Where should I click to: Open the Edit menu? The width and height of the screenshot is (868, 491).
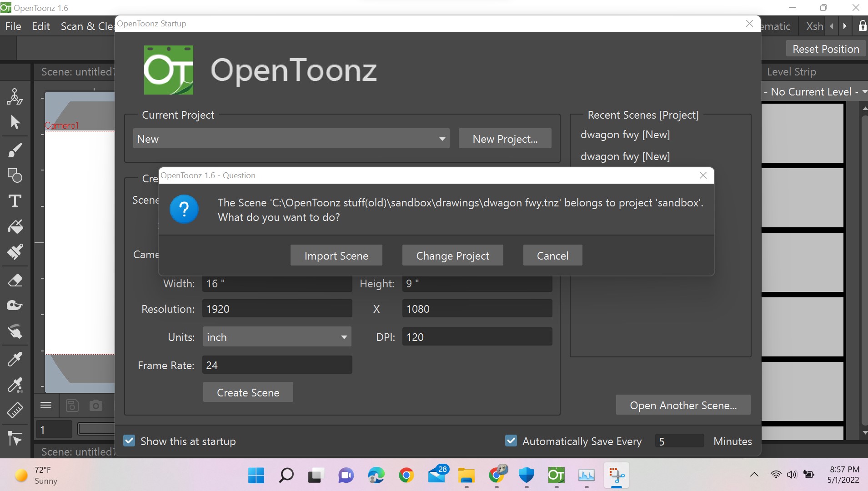click(40, 26)
